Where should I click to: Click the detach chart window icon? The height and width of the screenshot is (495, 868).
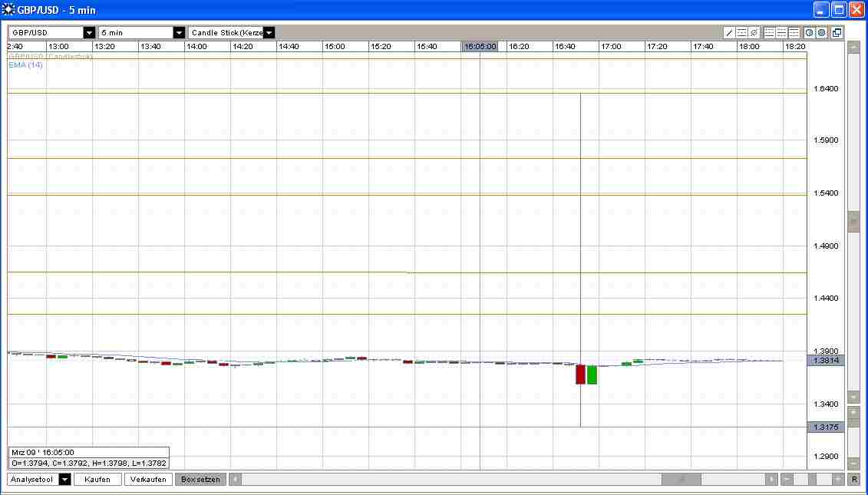coord(837,33)
